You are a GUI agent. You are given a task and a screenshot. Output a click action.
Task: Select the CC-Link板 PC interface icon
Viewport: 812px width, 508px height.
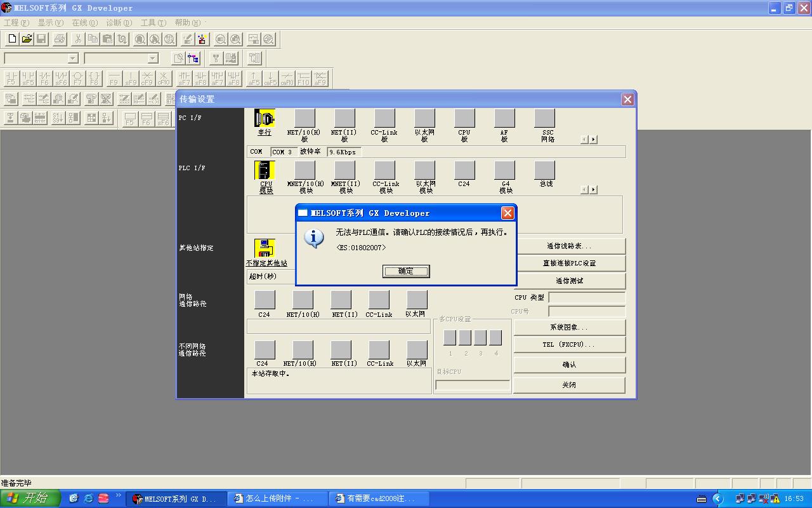coord(384,119)
